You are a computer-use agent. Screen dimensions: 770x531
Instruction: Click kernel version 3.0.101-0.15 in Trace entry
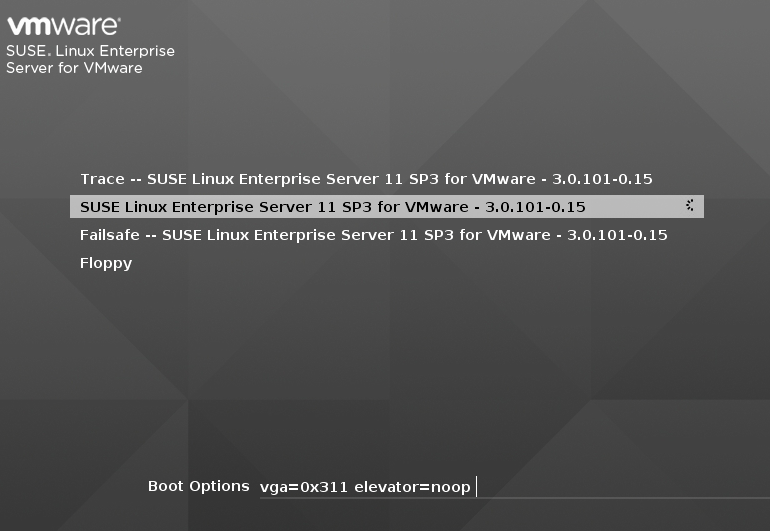pos(601,179)
